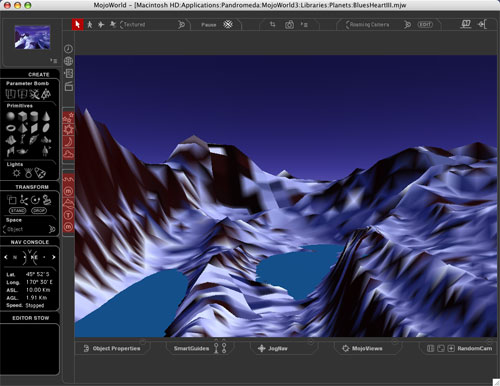Click the DROP transform button

tap(39, 211)
